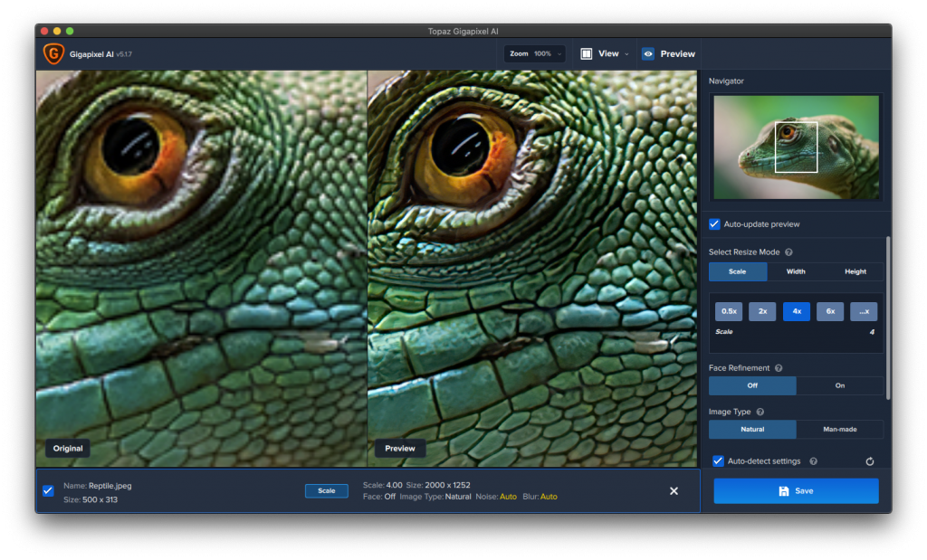Select the Scale resize mode tab
This screenshot has height=560, width=927.
pos(738,271)
